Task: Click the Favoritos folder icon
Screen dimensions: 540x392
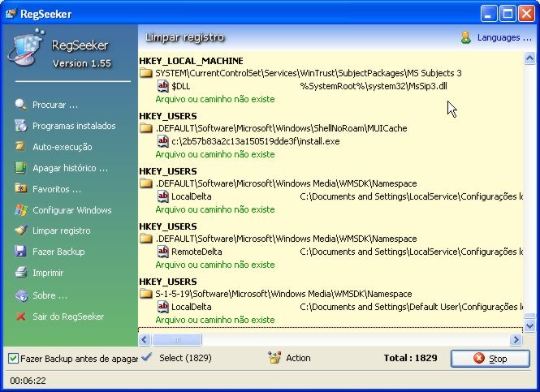Action: tap(20, 188)
